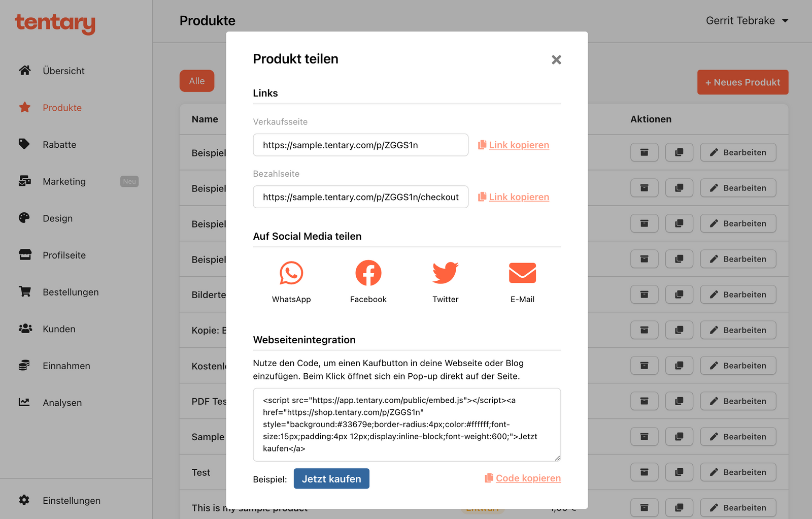Click the Verkaufsseite URL field
The height and width of the screenshot is (519, 812).
pos(360,145)
